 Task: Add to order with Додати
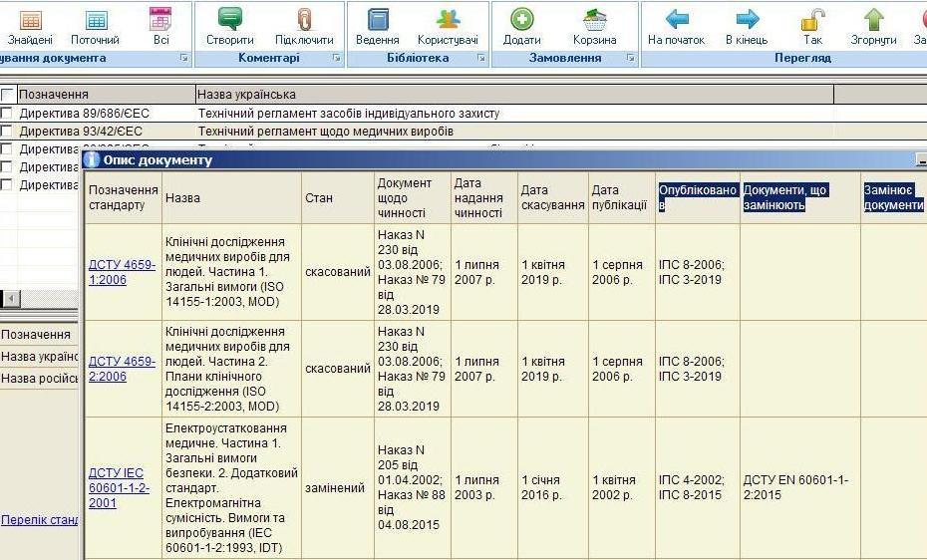(x=521, y=20)
